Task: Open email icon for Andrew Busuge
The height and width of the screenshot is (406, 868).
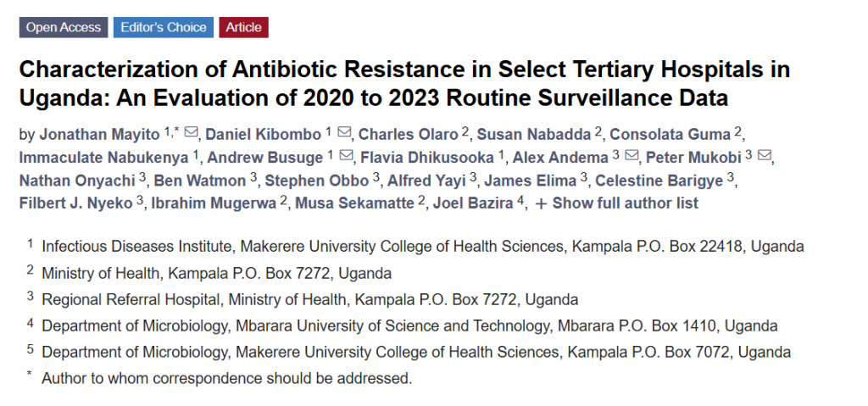Action: point(347,156)
